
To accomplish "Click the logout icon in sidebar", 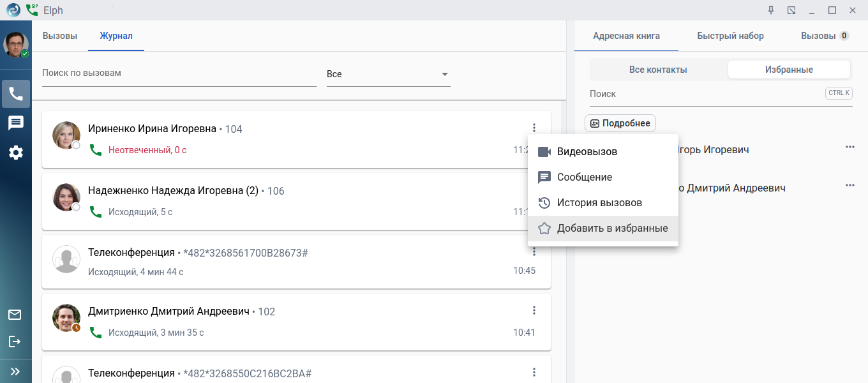I will [x=15, y=342].
